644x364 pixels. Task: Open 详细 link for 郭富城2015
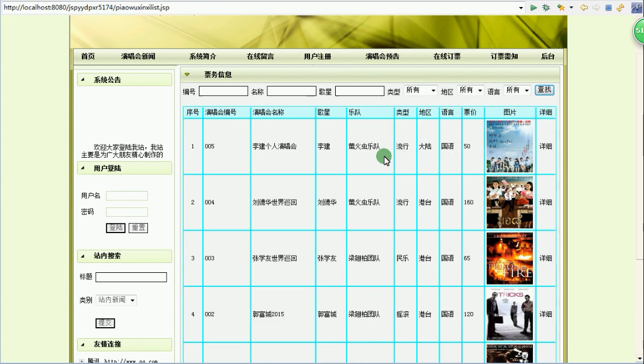pyautogui.click(x=545, y=314)
